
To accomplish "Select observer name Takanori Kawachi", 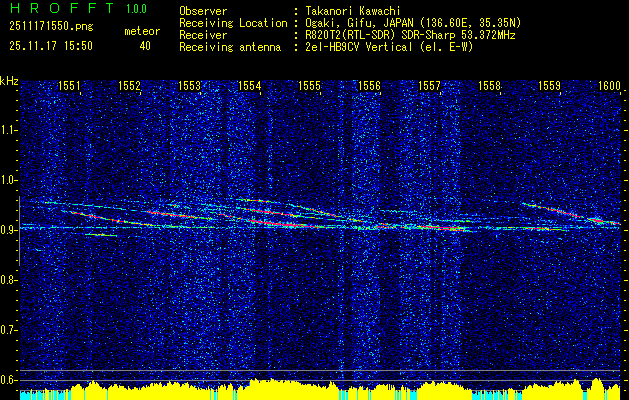I will click(x=352, y=10).
